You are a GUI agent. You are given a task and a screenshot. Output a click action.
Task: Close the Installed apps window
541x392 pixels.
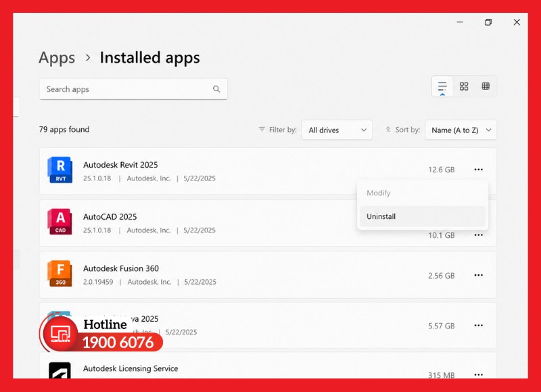(517, 22)
